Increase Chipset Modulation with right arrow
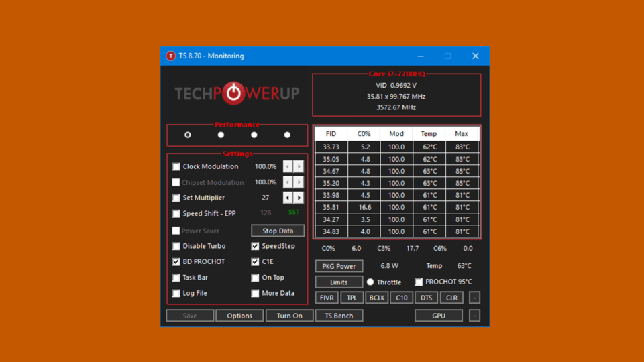 [299, 182]
